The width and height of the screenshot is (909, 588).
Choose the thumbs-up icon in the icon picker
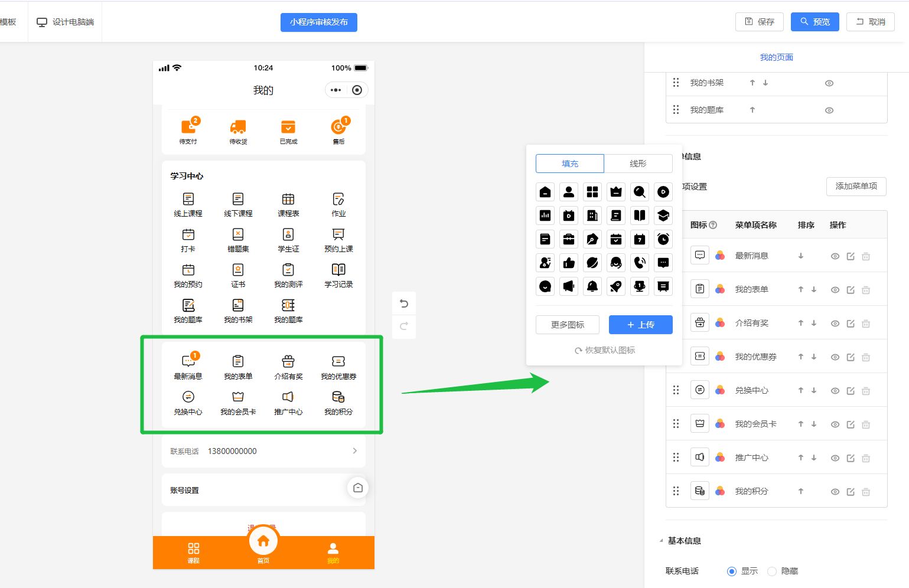coord(569,263)
